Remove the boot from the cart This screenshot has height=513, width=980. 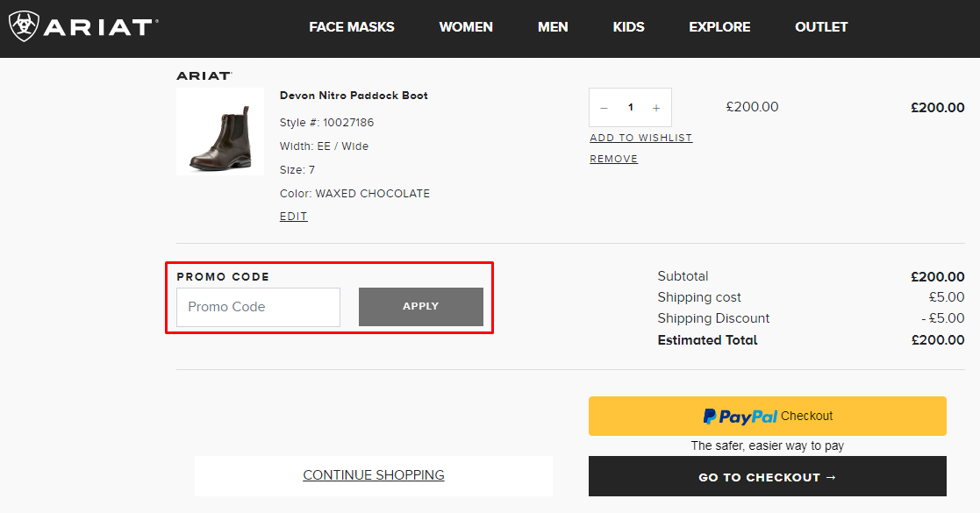coord(614,159)
